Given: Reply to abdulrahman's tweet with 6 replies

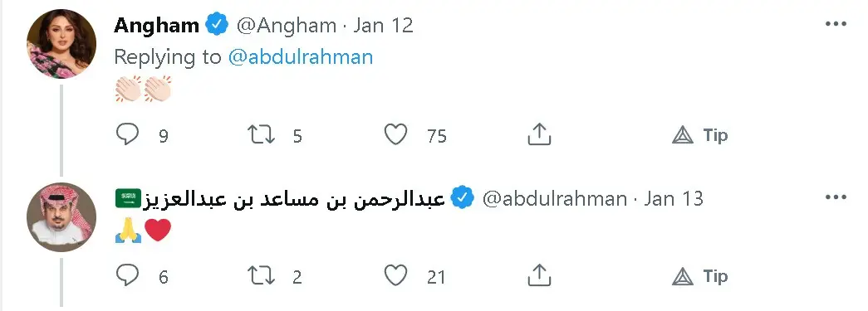Looking at the screenshot, I should point(127,275).
